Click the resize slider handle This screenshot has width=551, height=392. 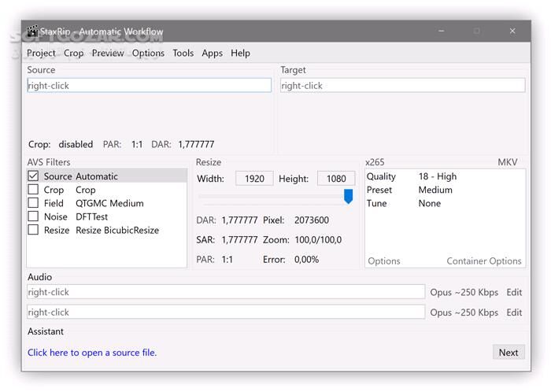[348, 196]
